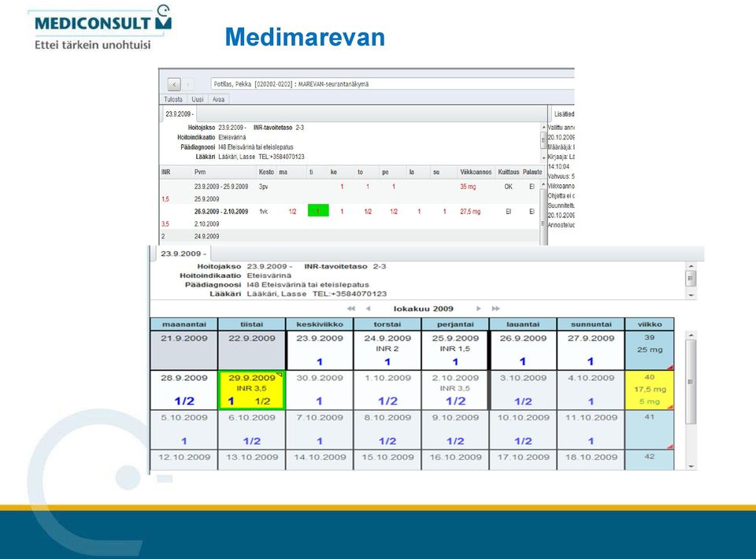Image resolution: width=756 pixels, height=559 pixels.
Task: Switch to the Lisätied tab
Action: coord(563,113)
